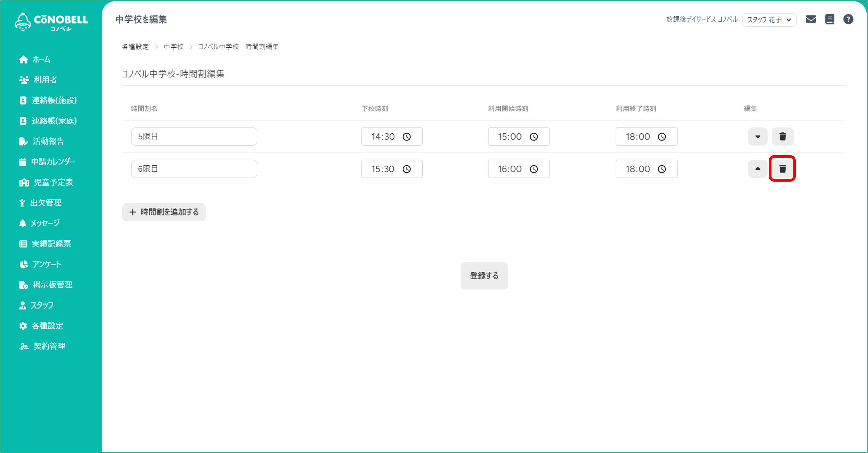Move the 6限目 row up
The height and width of the screenshot is (453, 868).
(757, 169)
